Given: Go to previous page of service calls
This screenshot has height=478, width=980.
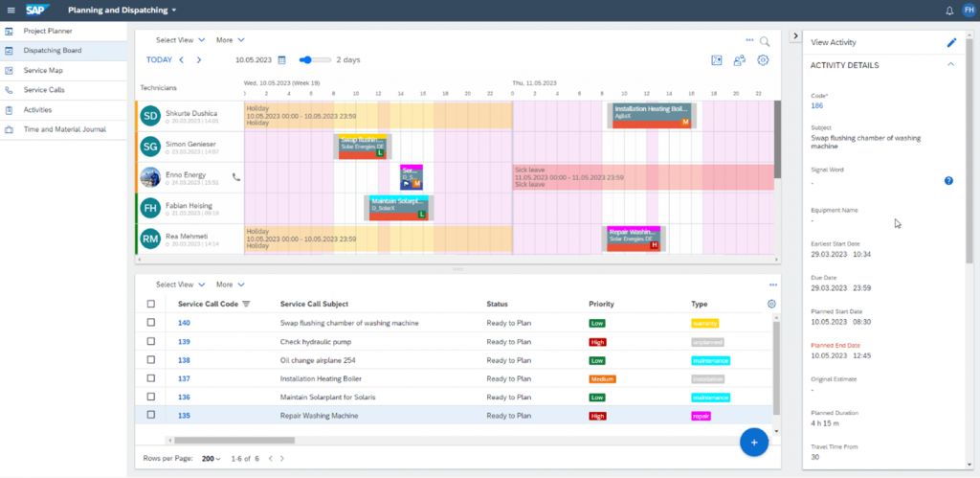Looking at the screenshot, I should pyautogui.click(x=271, y=459).
